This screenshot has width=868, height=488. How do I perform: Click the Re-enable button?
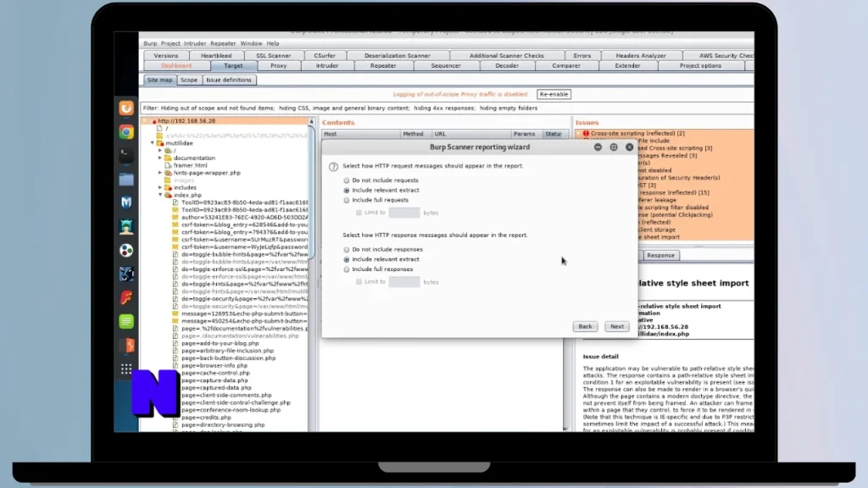pos(554,95)
